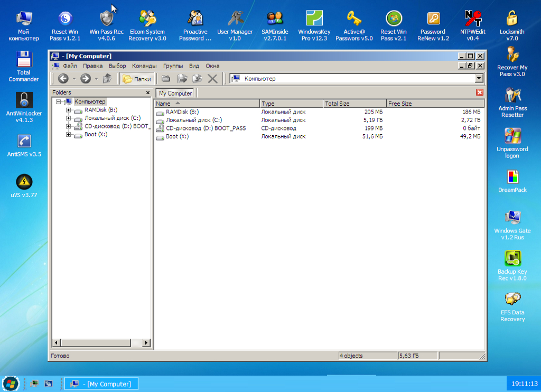Open DreamPack desktop icon
The image size is (541, 392).
click(x=512, y=181)
